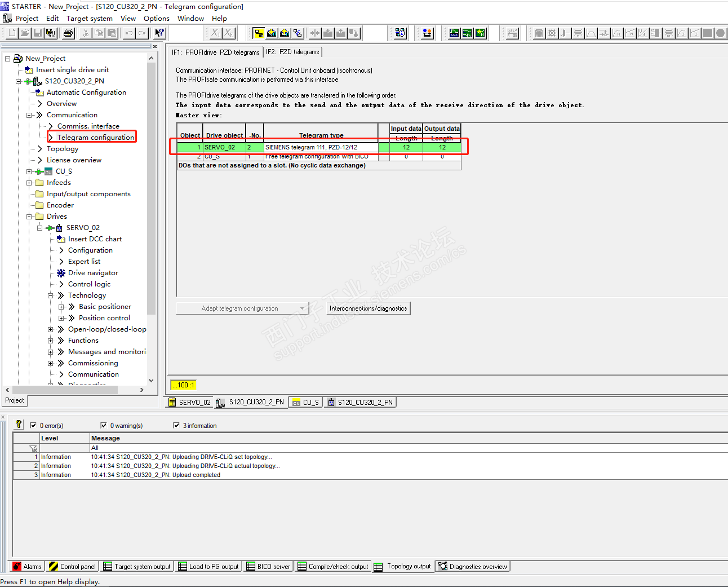Click the message filter funnel icon

pyautogui.click(x=33, y=448)
